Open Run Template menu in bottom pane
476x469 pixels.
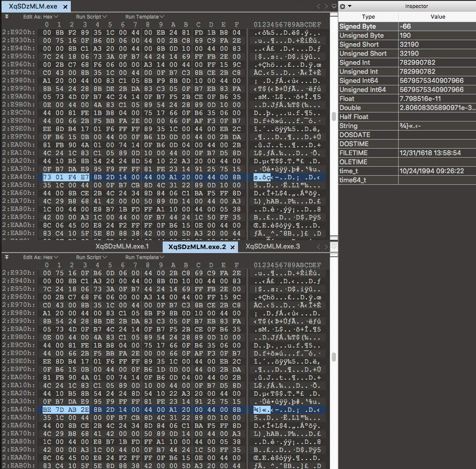click(144, 257)
